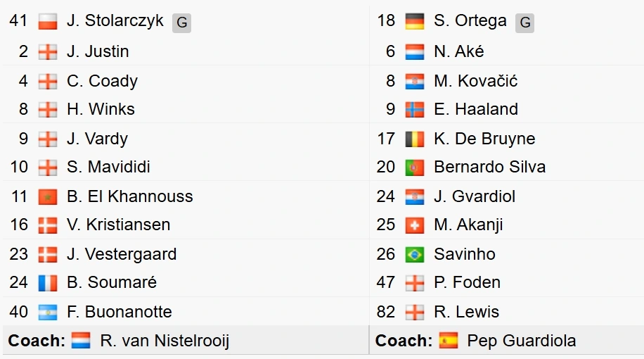Click the H. Winks player name
Screen dimensions: 644x359
(x=101, y=109)
